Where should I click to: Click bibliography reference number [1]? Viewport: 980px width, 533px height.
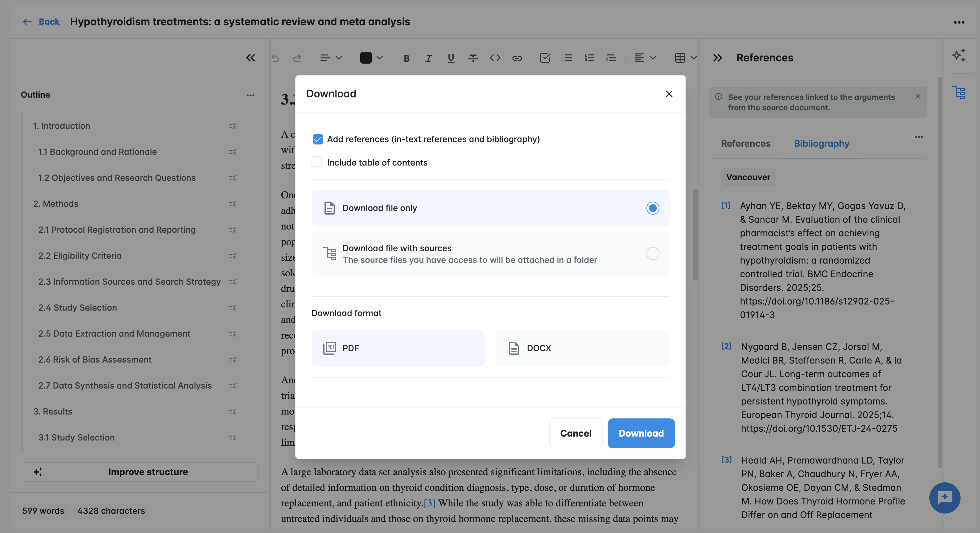point(726,205)
